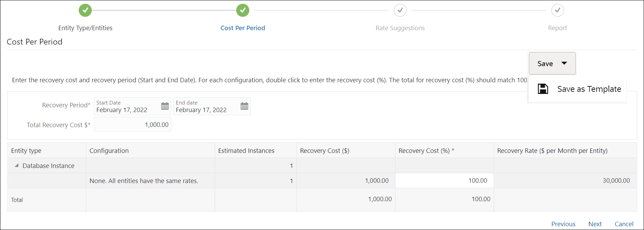Viewport: 644px width, 230px height.
Task: Click the Rate Suggestions step circle
Action: [x=400, y=10]
